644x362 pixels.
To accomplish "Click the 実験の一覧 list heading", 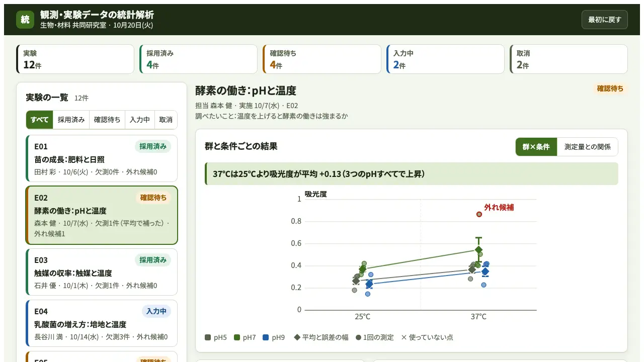I will [x=47, y=98].
